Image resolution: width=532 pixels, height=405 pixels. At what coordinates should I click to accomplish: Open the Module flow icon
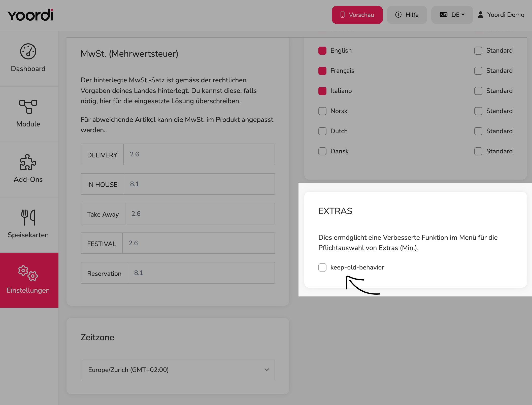pos(28,107)
